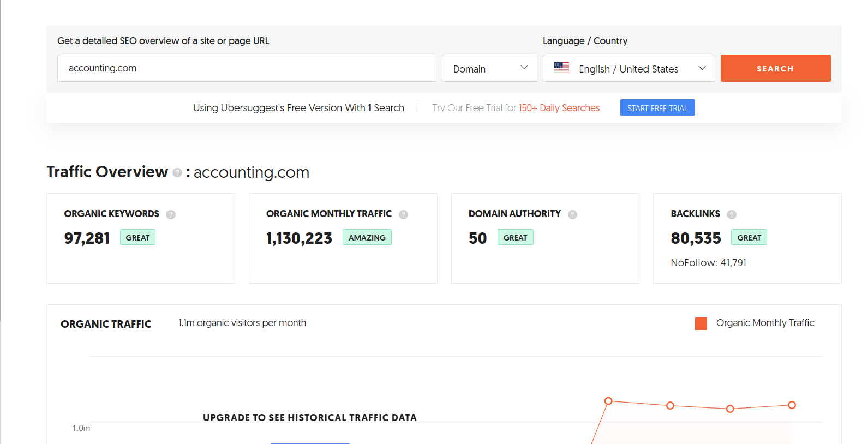Click the GREAT badge next to domain authority 50
868x444 pixels.
[515, 237]
